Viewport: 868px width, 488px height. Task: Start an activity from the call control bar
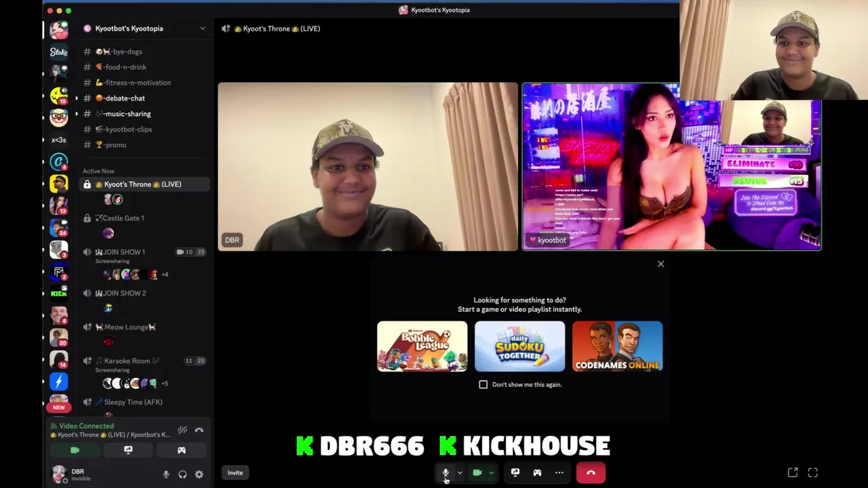click(537, 472)
